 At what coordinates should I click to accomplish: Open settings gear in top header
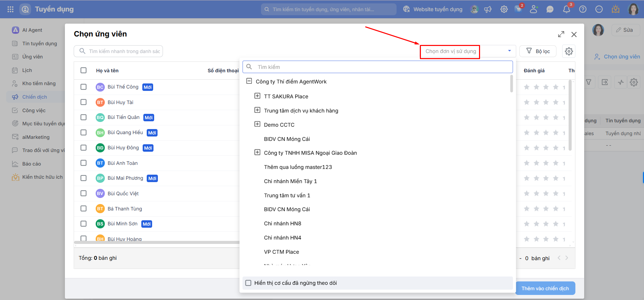coord(504,9)
